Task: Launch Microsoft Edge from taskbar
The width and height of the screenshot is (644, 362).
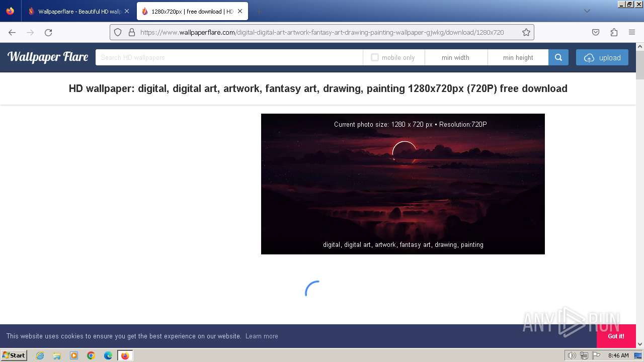Action: pyautogui.click(x=108, y=355)
